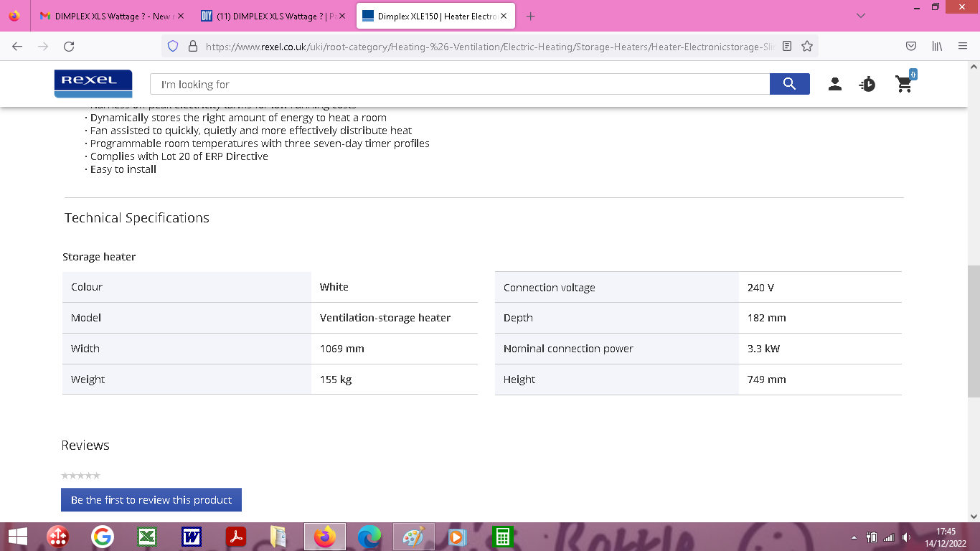Open a new browser tab
The image size is (980, 551).
pyautogui.click(x=530, y=16)
